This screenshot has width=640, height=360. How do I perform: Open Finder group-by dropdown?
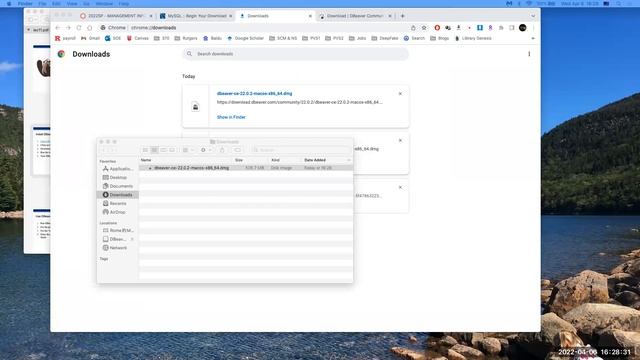tap(188, 150)
